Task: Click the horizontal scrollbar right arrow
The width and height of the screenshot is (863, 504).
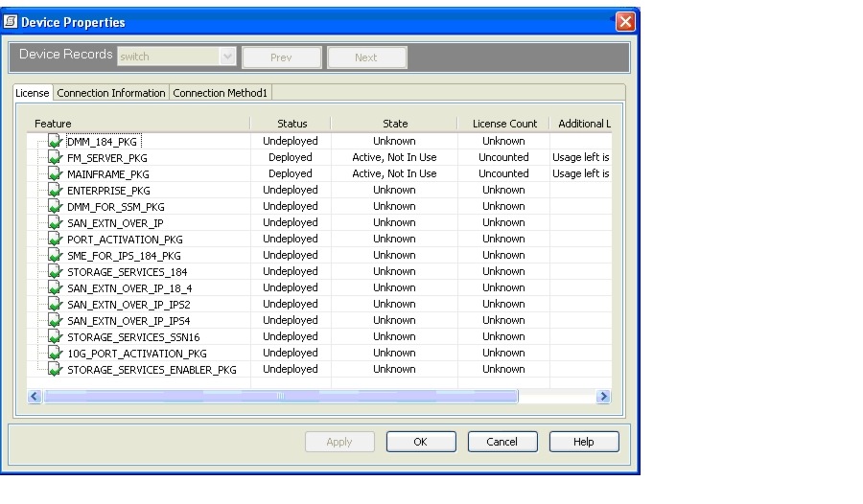Action: coord(603,396)
